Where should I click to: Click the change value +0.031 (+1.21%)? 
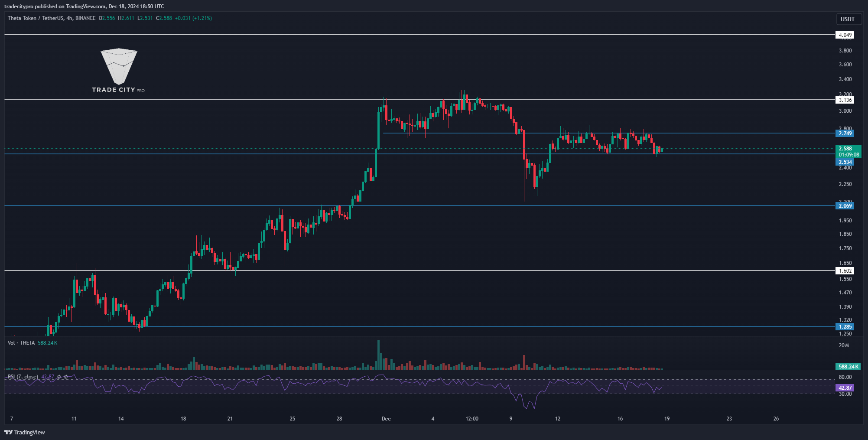point(193,18)
